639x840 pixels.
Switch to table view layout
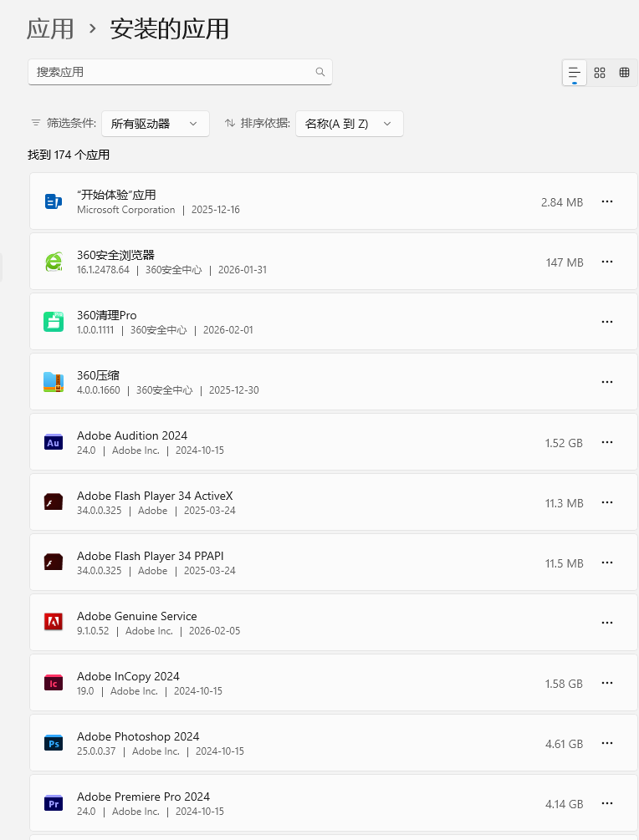pyautogui.click(x=624, y=73)
